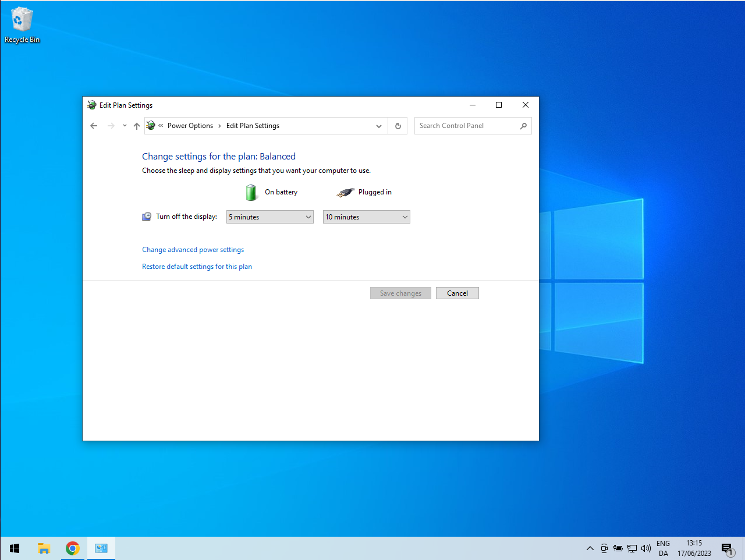745x560 pixels.
Task: Open File Explorer from taskbar
Action: click(44, 548)
